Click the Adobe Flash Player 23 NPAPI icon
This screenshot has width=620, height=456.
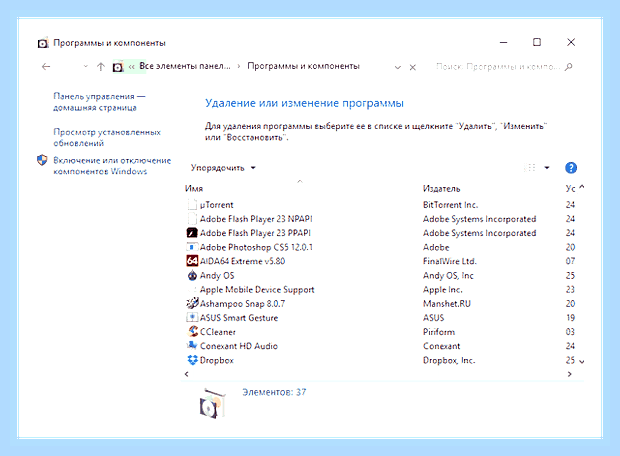click(x=192, y=219)
